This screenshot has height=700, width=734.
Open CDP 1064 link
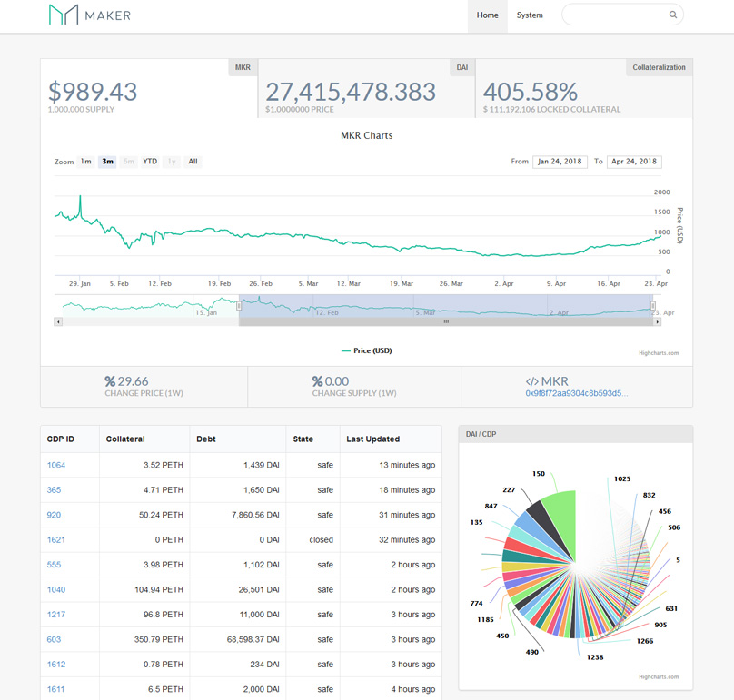click(56, 465)
